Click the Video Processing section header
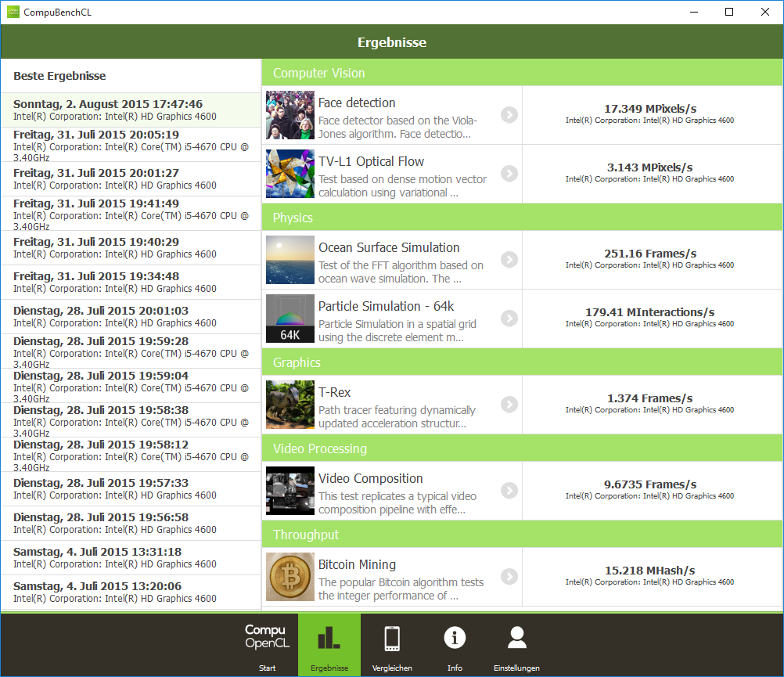The height and width of the screenshot is (677, 784). tap(522, 448)
